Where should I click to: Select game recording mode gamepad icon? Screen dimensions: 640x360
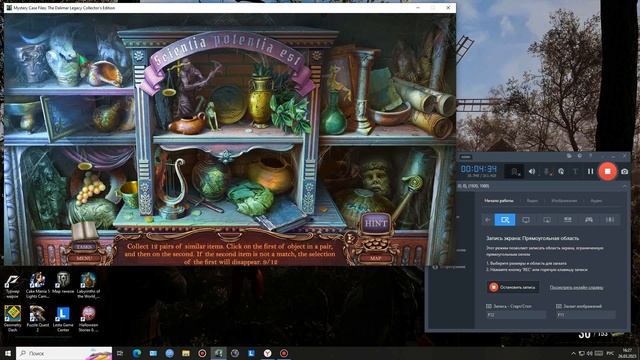pyautogui.click(x=589, y=220)
